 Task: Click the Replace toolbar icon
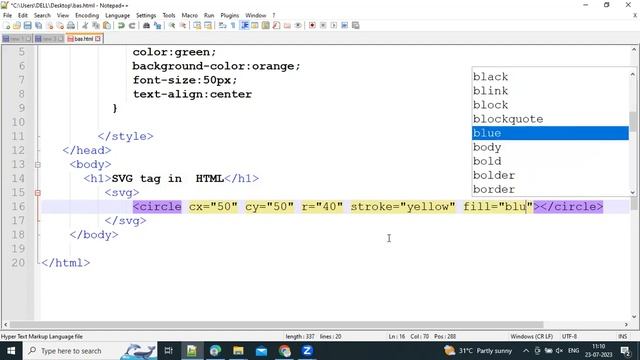pos(157,25)
